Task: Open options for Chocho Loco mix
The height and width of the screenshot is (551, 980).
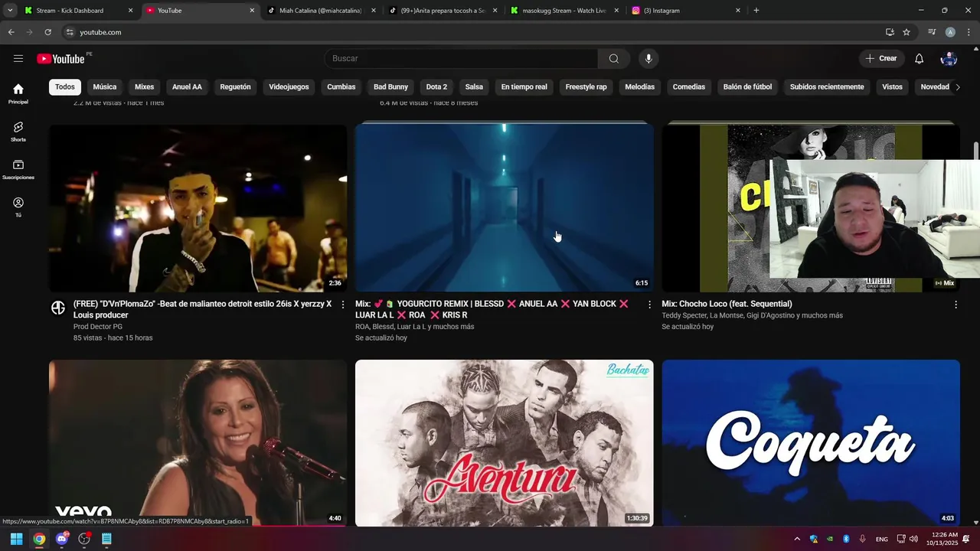Action: coord(955,305)
